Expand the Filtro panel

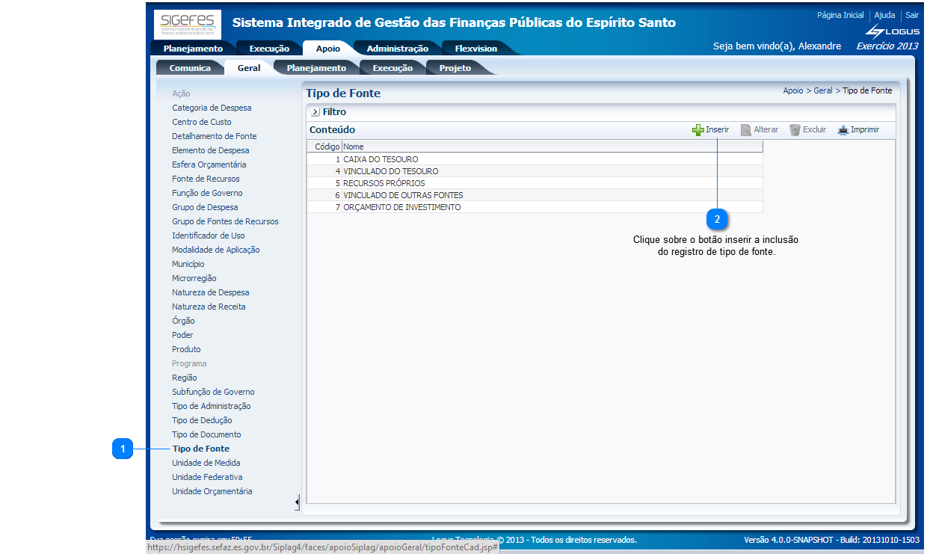(x=315, y=112)
